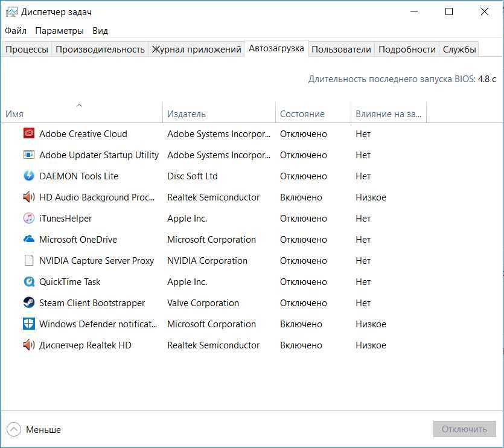Click the NVIDIA Capture Server Proxy file icon
This screenshot has width=504, height=448.
29,260
